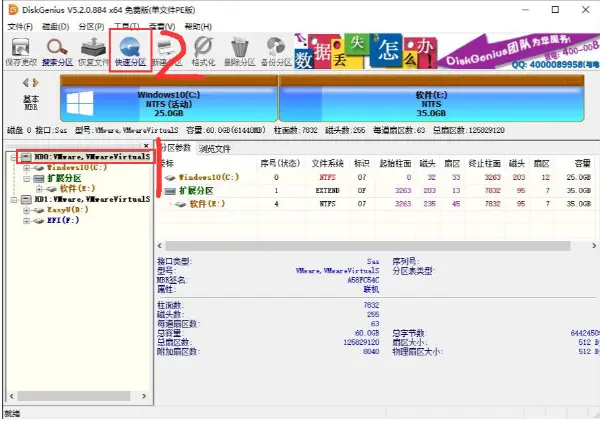Expand Windows10(C:) node in tree
The width and height of the screenshot is (600, 421).
[26, 168]
